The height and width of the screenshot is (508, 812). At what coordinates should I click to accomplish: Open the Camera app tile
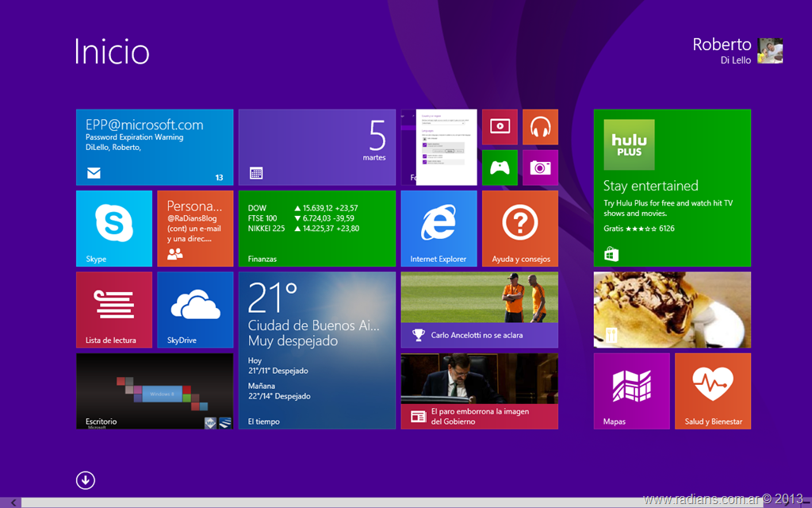point(540,167)
